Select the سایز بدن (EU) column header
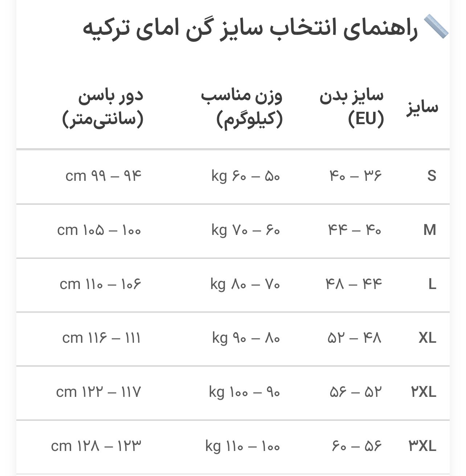466x476 pixels. tap(351, 107)
